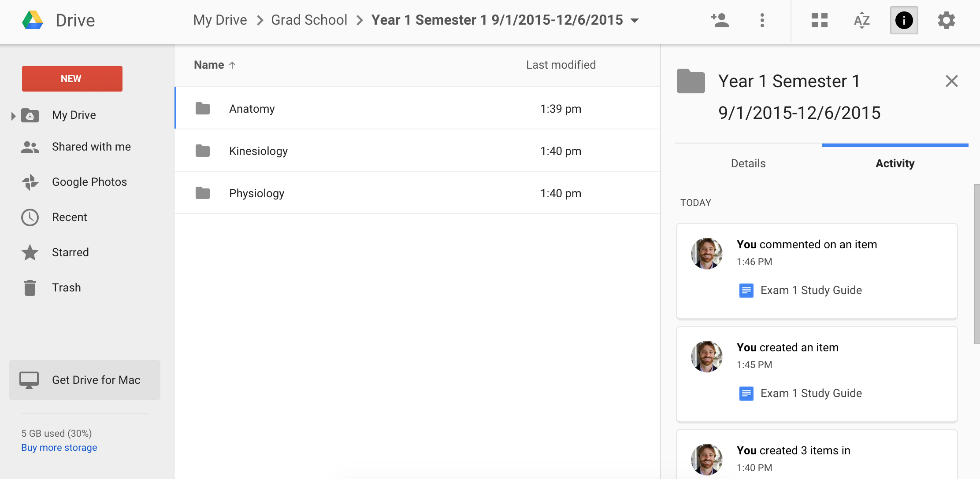Switch to grid view layout

(819, 20)
